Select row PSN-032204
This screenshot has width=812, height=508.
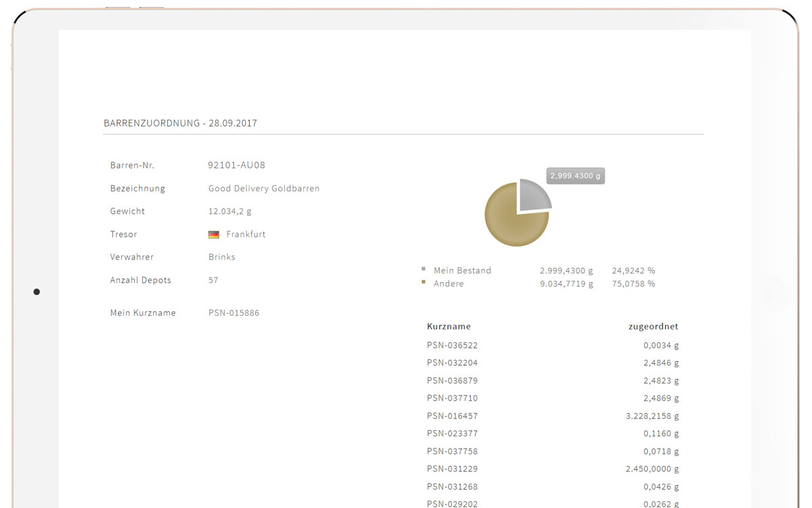pos(553,363)
